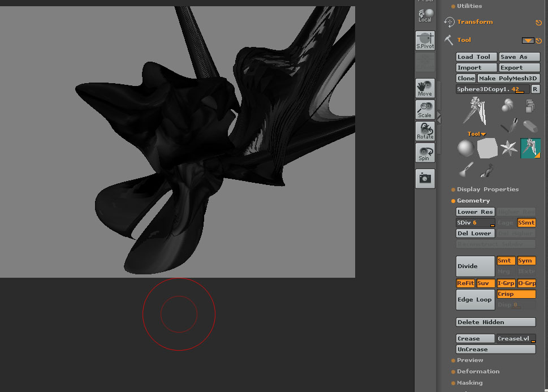Click the camera snapshot icon
The height and width of the screenshot is (392, 548).
pyautogui.click(x=425, y=178)
